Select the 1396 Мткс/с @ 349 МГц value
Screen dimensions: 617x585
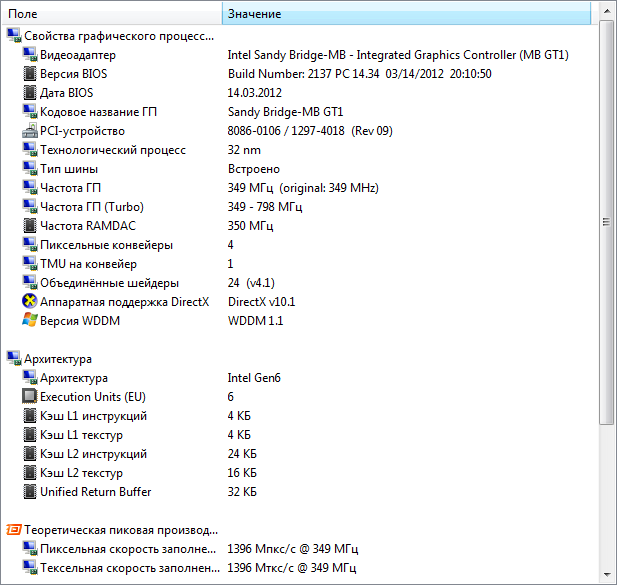click(292, 567)
